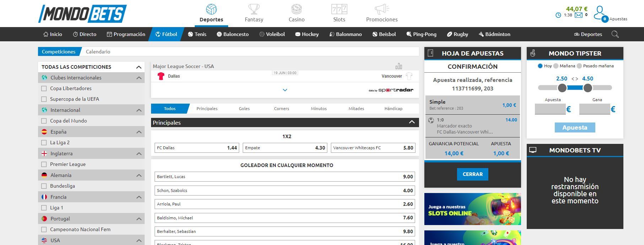The width and height of the screenshot is (644, 245).
Task: Collapse Todas las competiciones list
Action: click(x=139, y=67)
